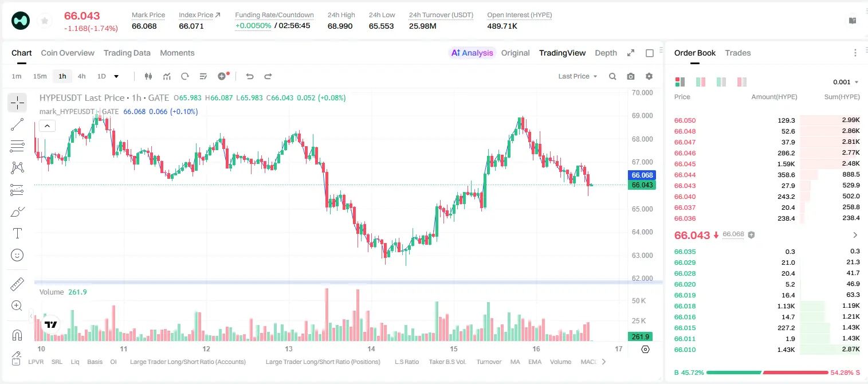868x384 pixels.
Task: Open the candlestick chart type selector
Action: click(148, 76)
